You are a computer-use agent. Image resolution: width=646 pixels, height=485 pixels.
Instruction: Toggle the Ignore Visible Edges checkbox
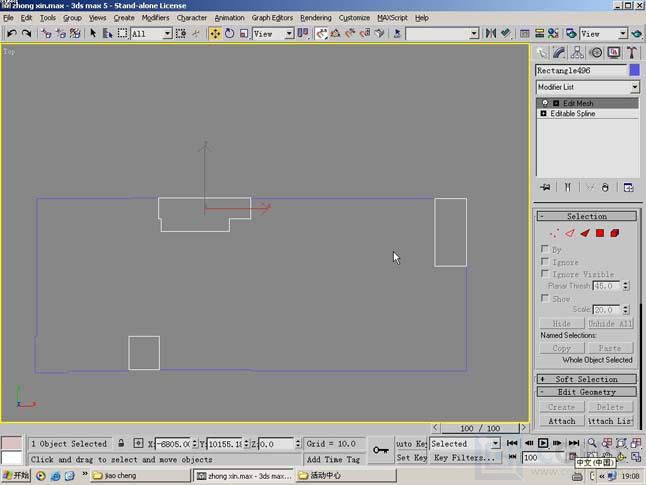click(x=545, y=274)
